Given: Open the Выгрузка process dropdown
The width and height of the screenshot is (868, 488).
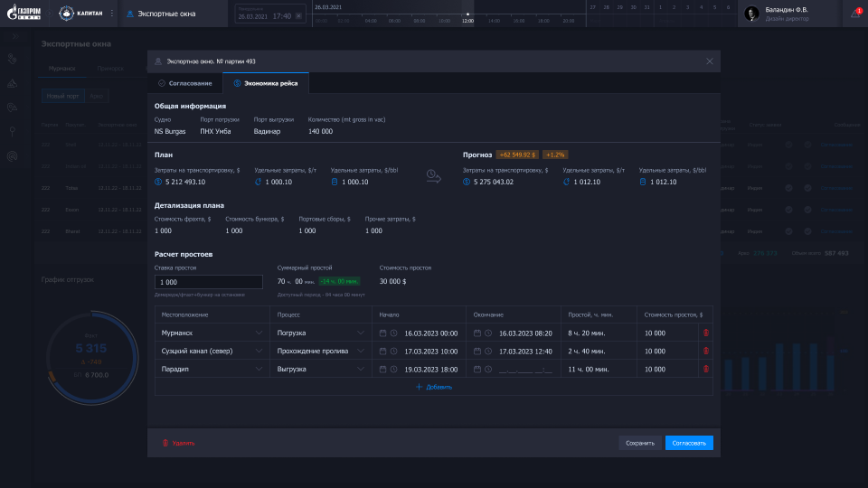Looking at the screenshot, I should (362, 370).
